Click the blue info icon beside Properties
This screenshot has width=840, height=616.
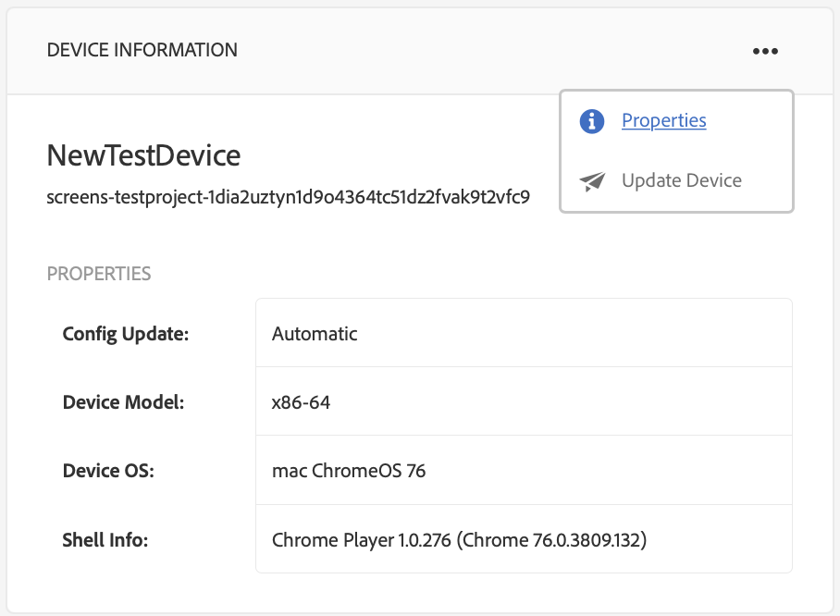592,121
